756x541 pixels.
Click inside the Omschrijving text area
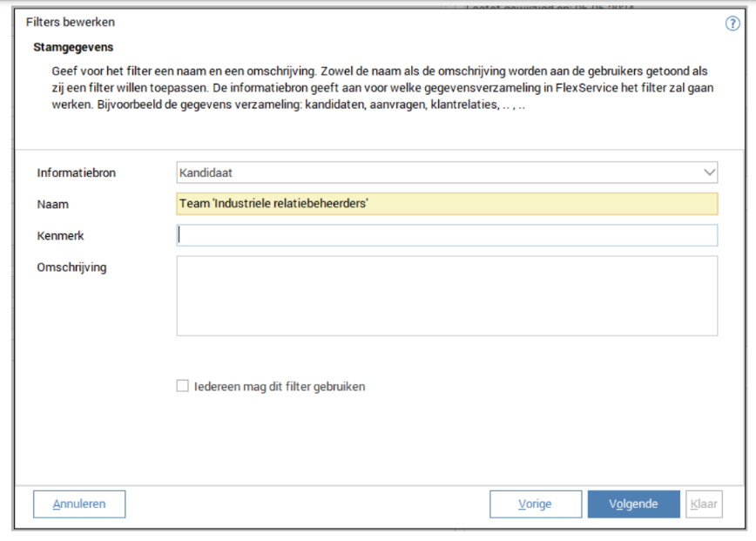(x=447, y=295)
